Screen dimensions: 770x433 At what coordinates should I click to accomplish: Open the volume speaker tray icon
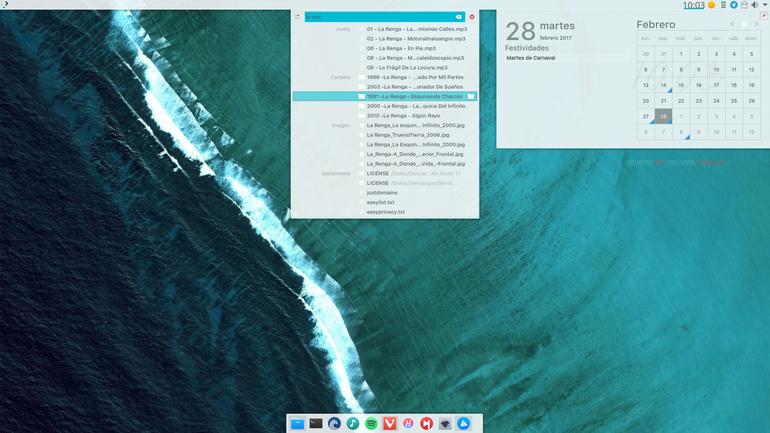pyautogui.click(x=754, y=4)
